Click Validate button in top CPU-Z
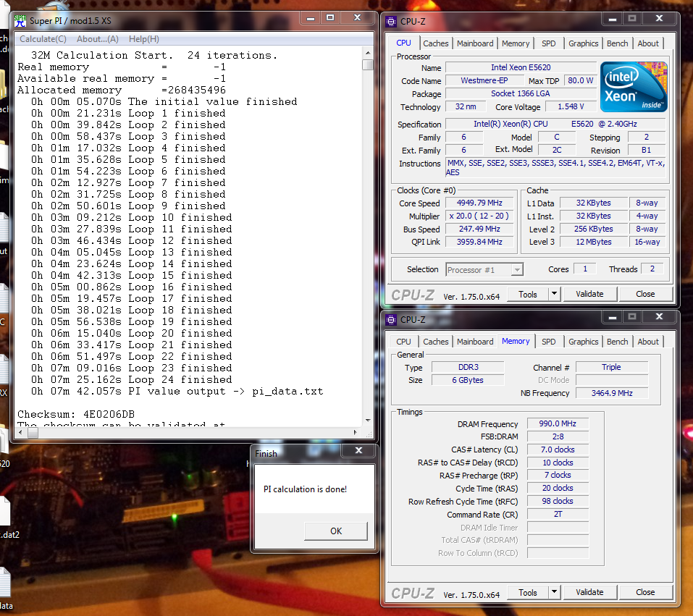The height and width of the screenshot is (616, 693). point(589,294)
